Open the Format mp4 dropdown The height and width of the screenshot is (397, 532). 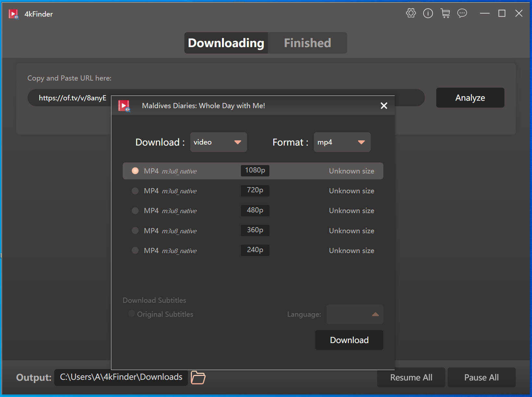(x=342, y=142)
